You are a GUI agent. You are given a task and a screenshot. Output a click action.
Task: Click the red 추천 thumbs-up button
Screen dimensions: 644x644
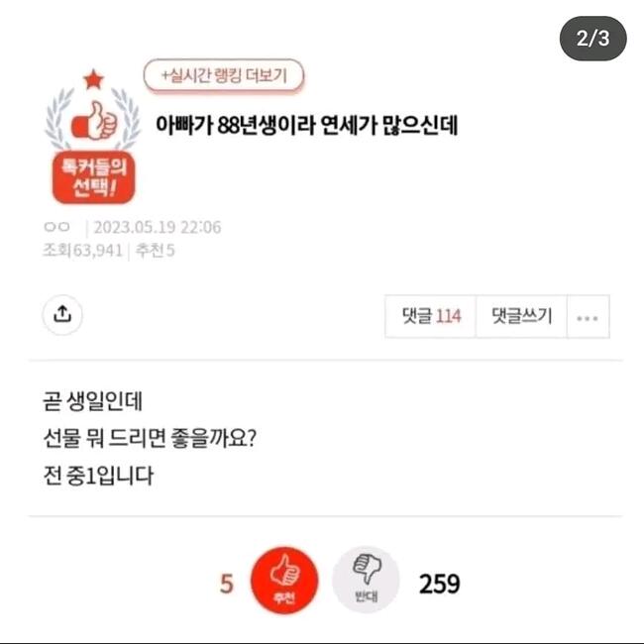284,580
